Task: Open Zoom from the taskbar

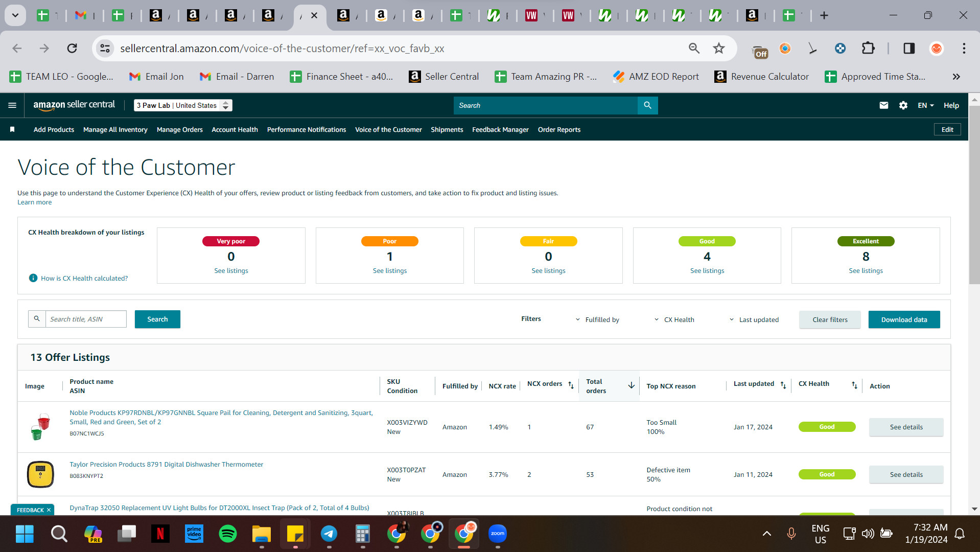Action: (x=498, y=534)
